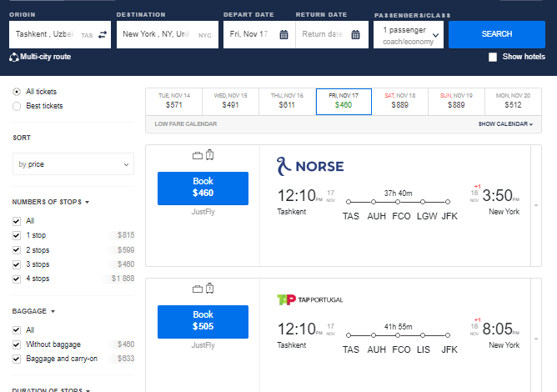Click the Multi-city route icon
This screenshot has height=392, width=557.
point(14,57)
